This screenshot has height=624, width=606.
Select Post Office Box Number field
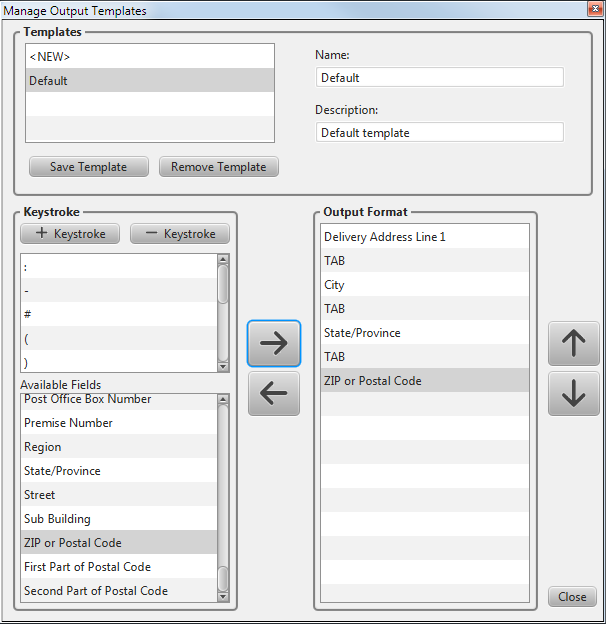(119, 401)
